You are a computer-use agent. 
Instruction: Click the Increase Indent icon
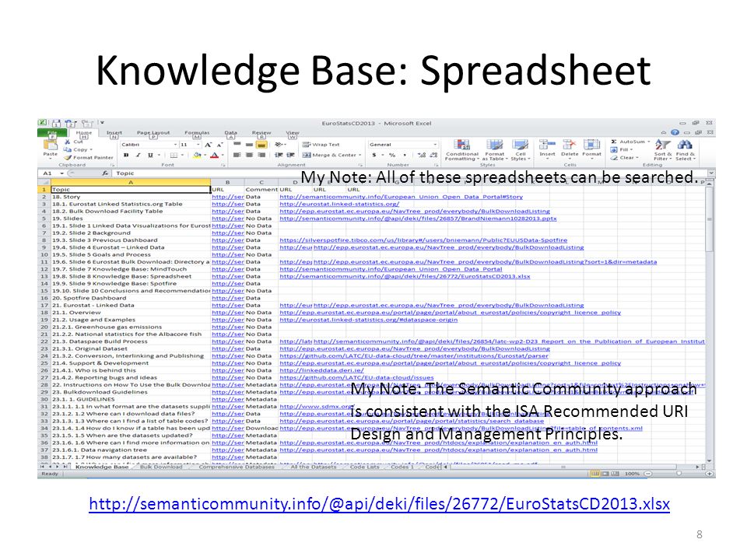290,155
